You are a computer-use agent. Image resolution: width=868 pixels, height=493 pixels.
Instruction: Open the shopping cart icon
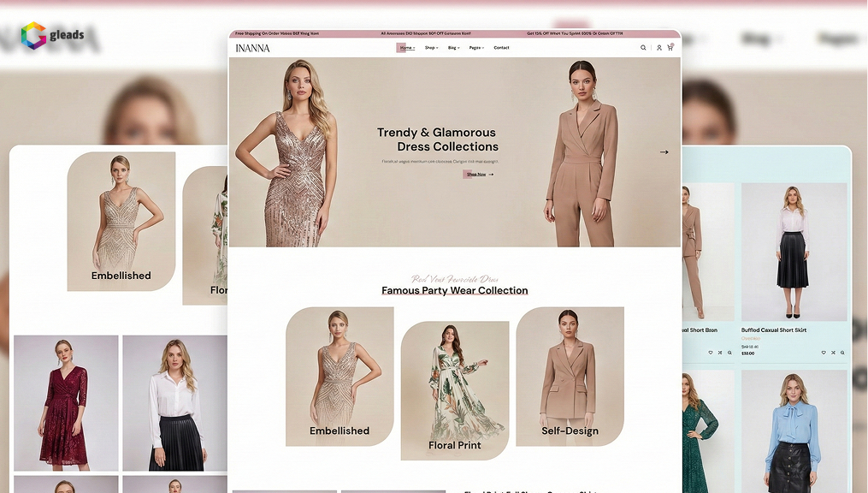pyautogui.click(x=670, y=48)
